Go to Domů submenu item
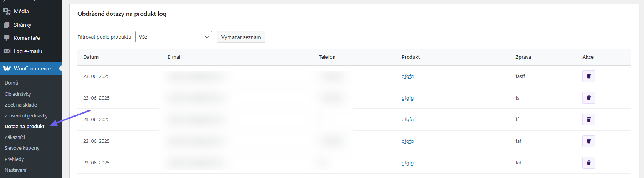644x178 pixels. pos(12,83)
